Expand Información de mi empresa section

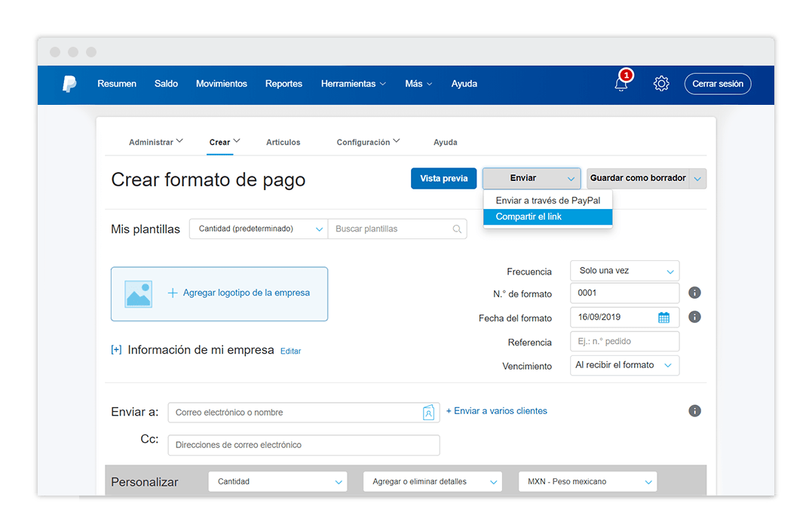tap(116, 350)
